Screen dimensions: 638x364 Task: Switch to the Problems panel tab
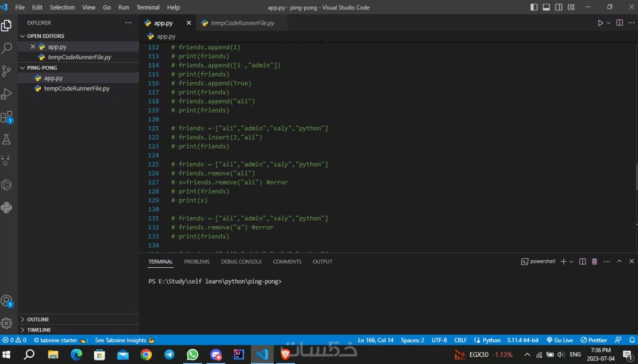point(197,262)
